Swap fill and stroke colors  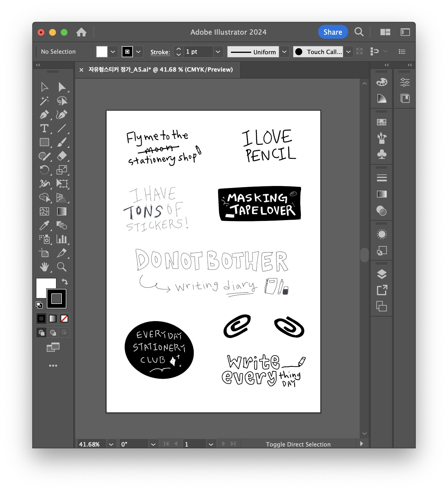(x=65, y=282)
